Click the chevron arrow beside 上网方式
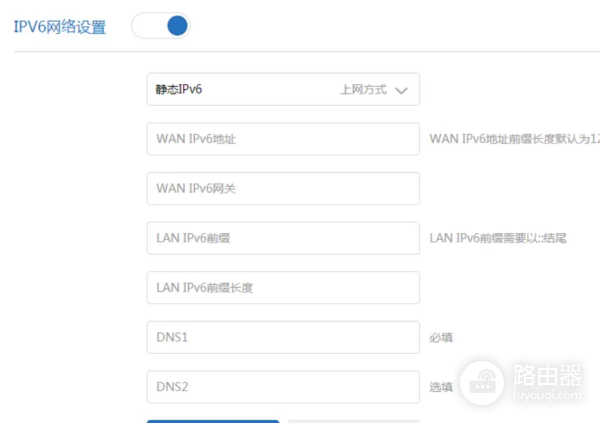The height and width of the screenshot is (423, 600). [x=401, y=90]
